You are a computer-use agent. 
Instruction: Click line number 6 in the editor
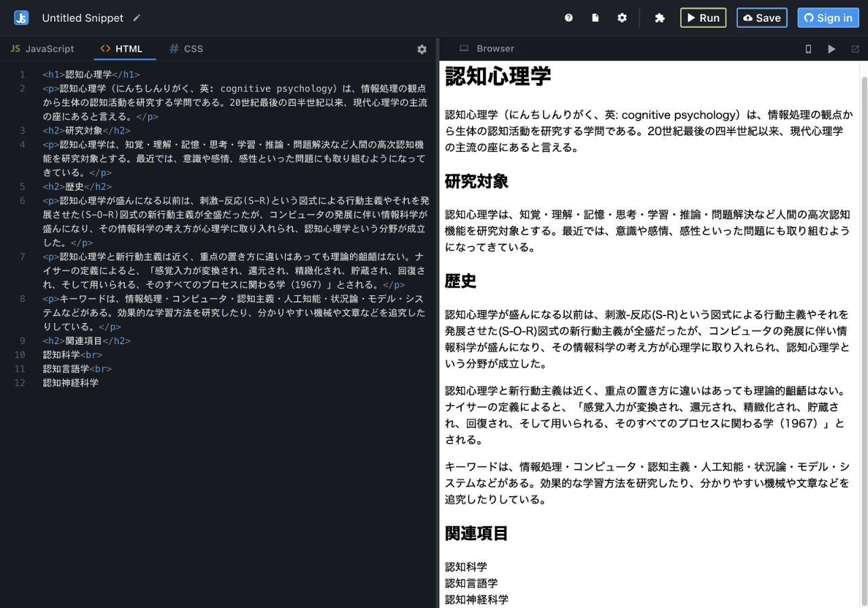(x=22, y=200)
